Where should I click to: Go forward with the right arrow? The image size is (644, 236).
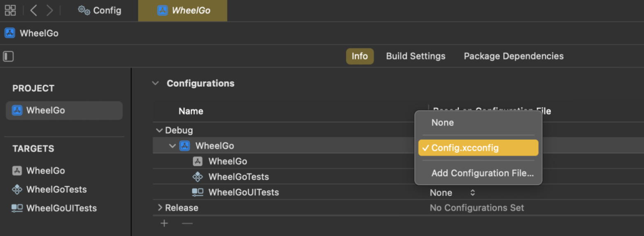(50, 10)
